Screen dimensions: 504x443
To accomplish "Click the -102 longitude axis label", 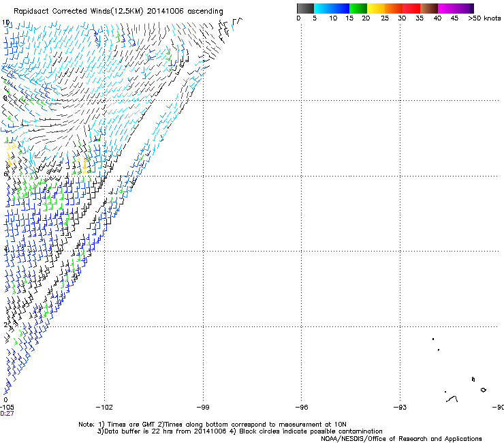I will pos(104,408).
